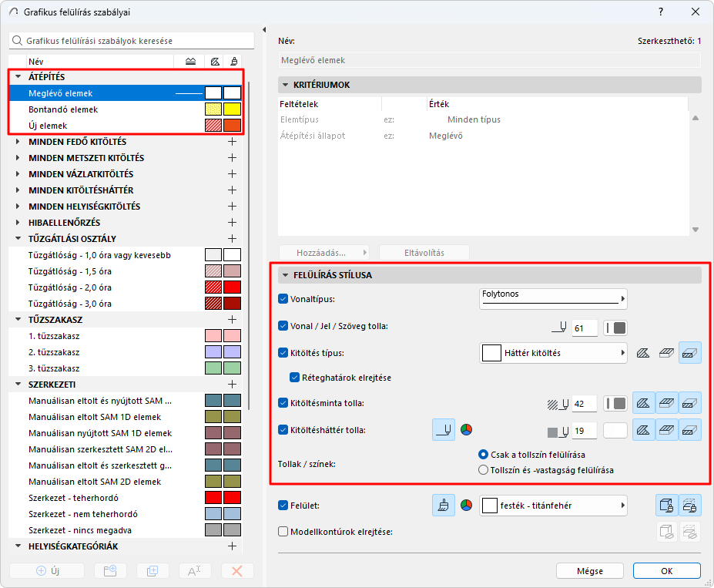Uncheck the Felület checkbox

(x=283, y=505)
